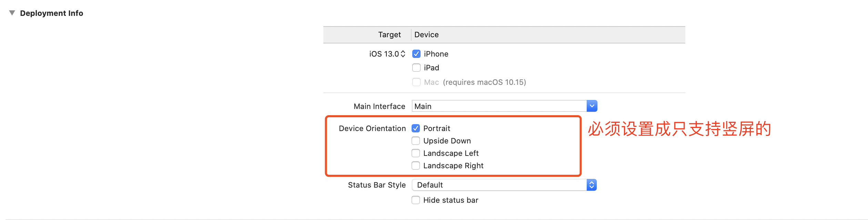
Task: Enable the Upside Down orientation
Action: (x=416, y=141)
